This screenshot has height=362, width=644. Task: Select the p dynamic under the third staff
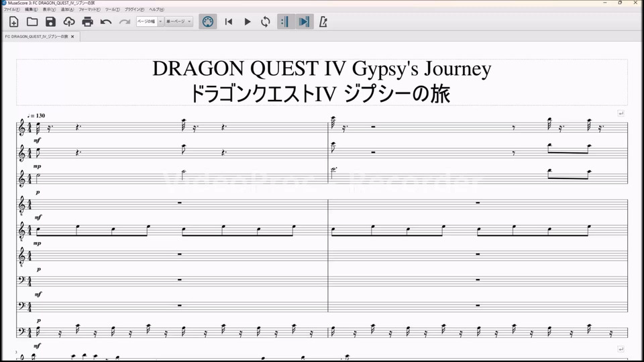click(38, 192)
